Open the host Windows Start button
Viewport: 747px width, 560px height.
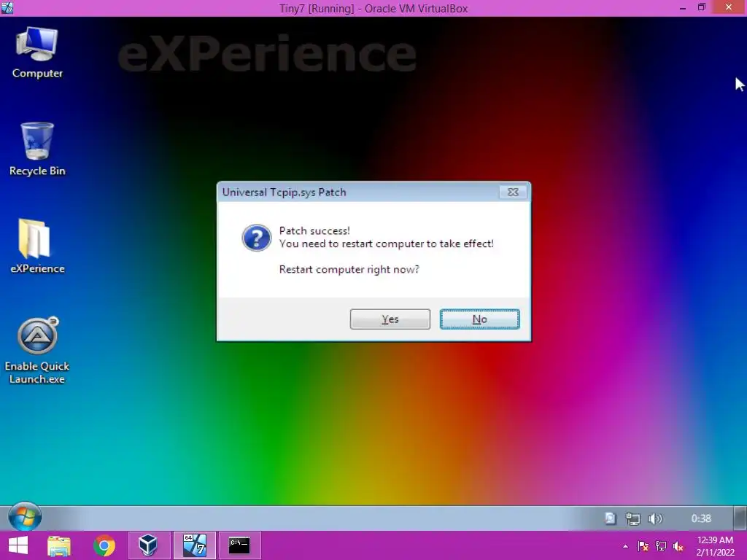pyautogui.click(x=18, y=545)
